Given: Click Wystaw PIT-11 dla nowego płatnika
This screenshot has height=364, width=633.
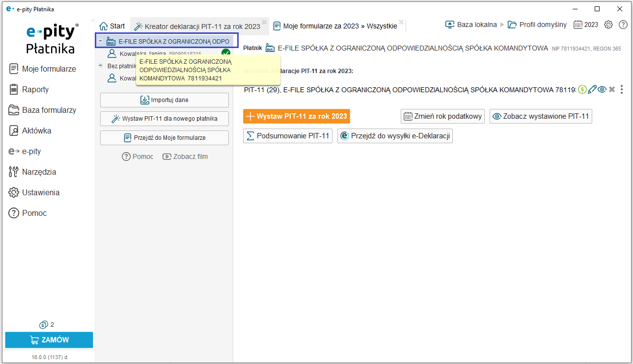Looking at the screenshot, I should (x=165, y=119).
